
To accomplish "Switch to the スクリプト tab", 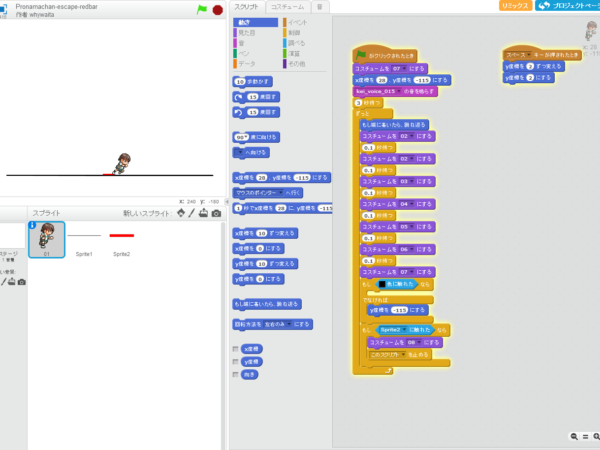I will click(246, 7).
